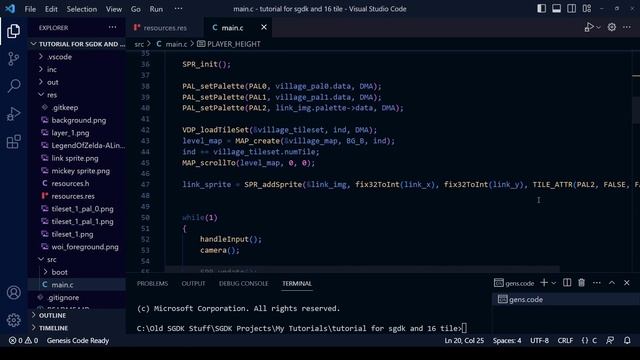Open the Run and Debug view
The height and width of the screenshot is (360, 640).
pos(13,114)
